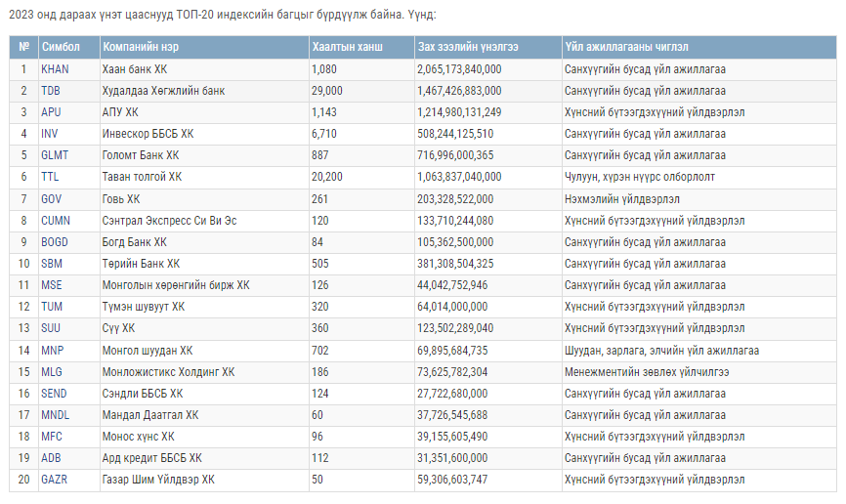Select company name Хаан банк ХК

tap(135, 69)
